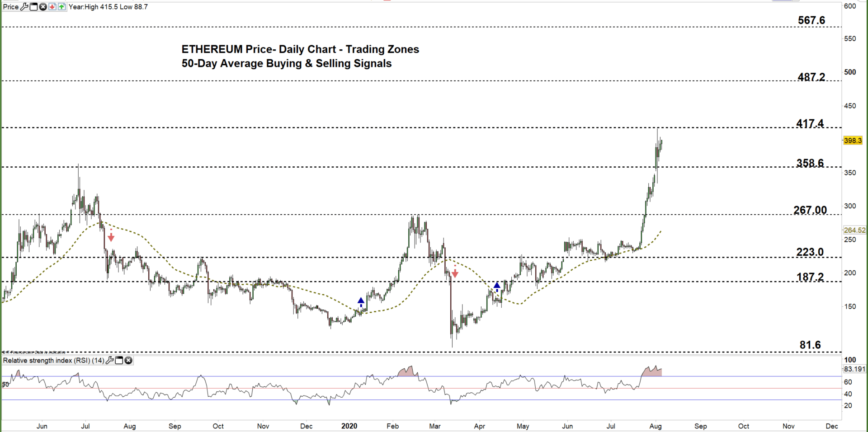Close the Price panel with X icon
The image size is (868, 432).
tap(43, 7)
